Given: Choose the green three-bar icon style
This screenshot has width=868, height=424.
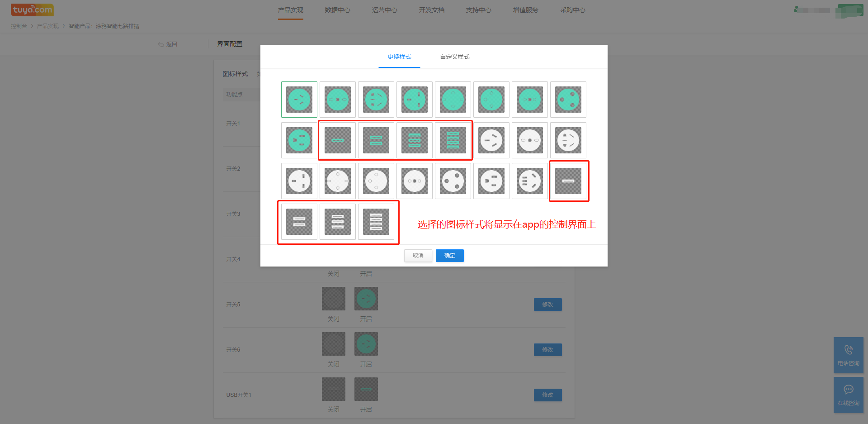Looking at the screenshot, I should tap(414, 140).
